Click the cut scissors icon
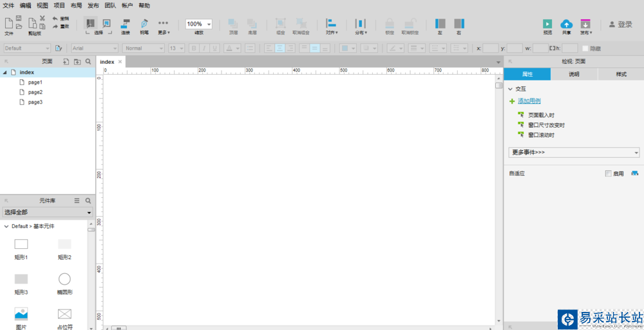The image size is (644, 330). tap(42, 18)
